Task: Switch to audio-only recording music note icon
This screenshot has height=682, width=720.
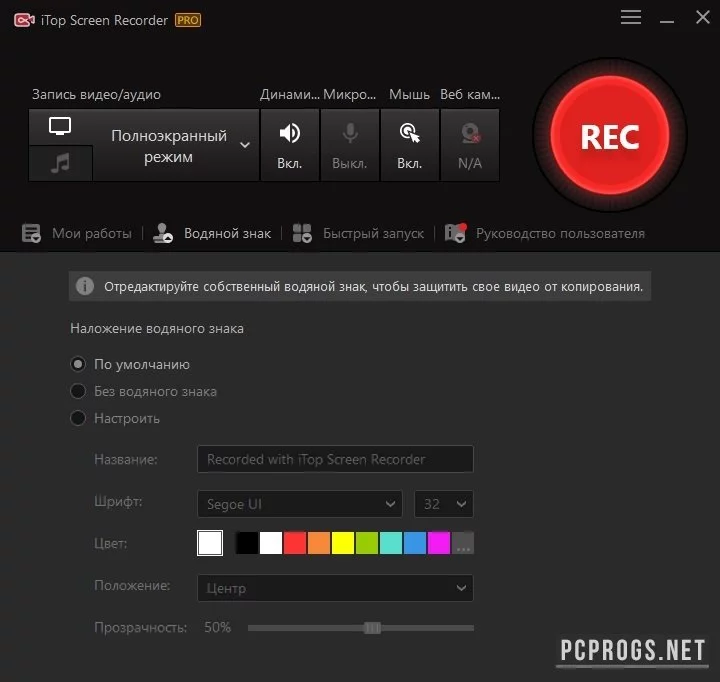Action: coord(60,163)
